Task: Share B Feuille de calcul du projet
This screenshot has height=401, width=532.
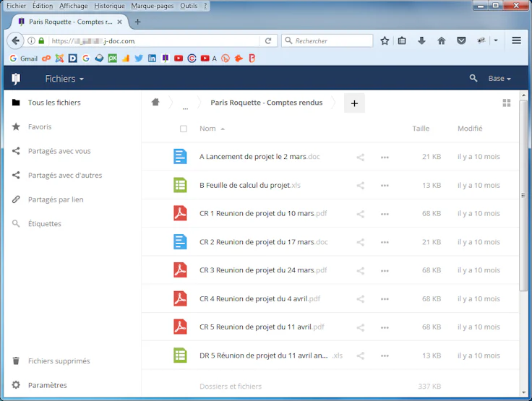Action: (x=360, y=185)
